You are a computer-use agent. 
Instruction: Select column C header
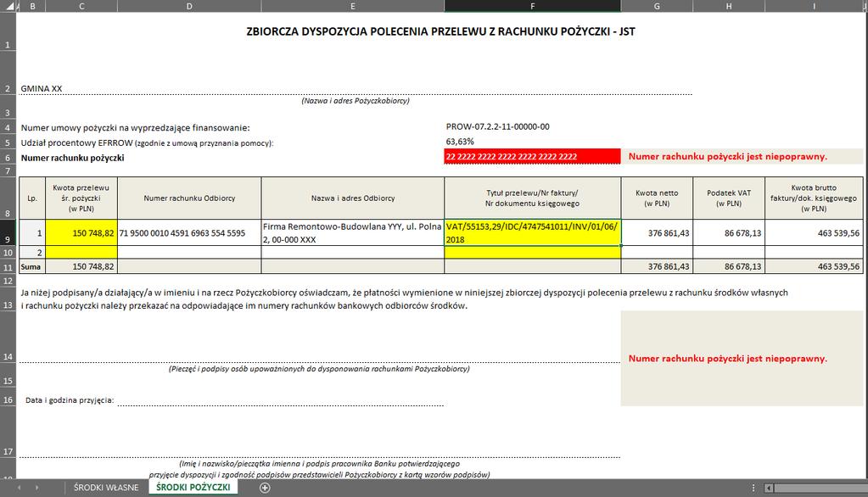81,6
